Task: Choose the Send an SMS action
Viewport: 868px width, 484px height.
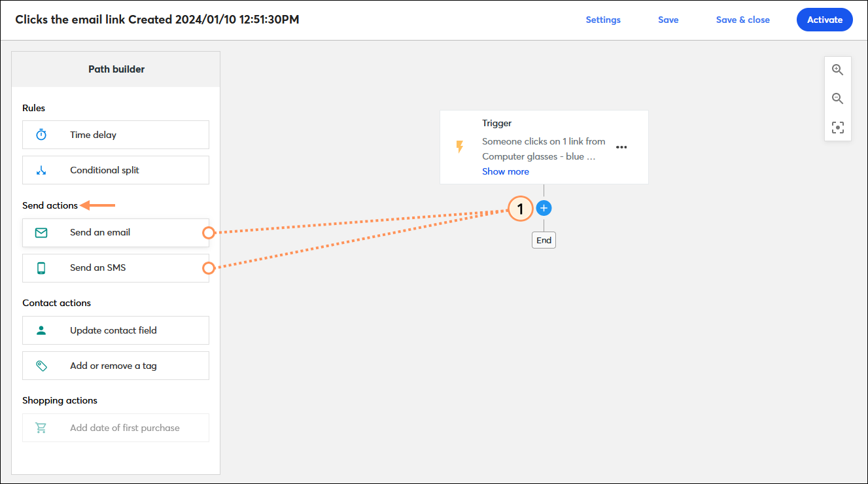Action: coord(116,268)
